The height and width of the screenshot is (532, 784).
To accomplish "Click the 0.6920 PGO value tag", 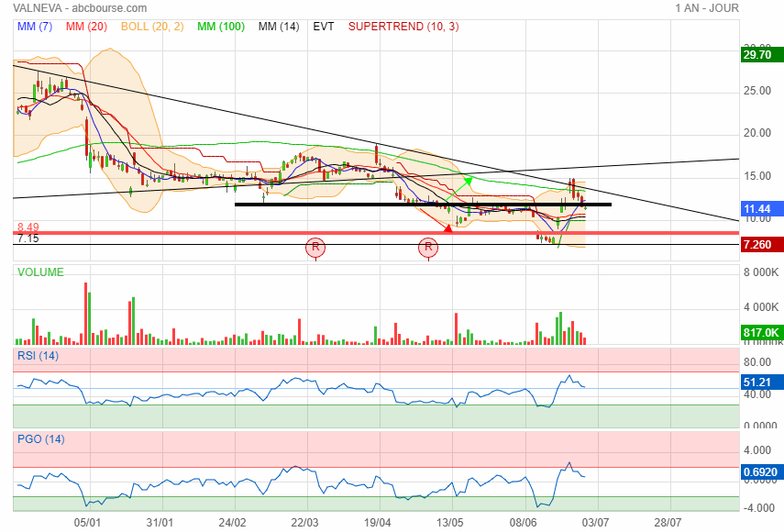I will [760, 472].
